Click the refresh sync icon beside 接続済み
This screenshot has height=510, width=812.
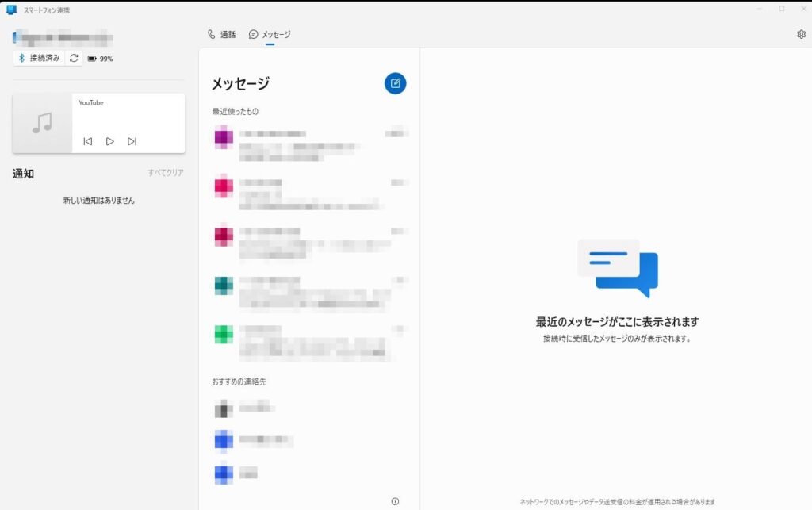[74, 58]
